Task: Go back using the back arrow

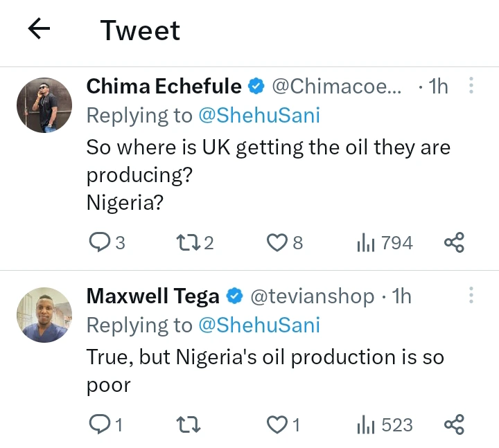Action: [x=39, y=30]
